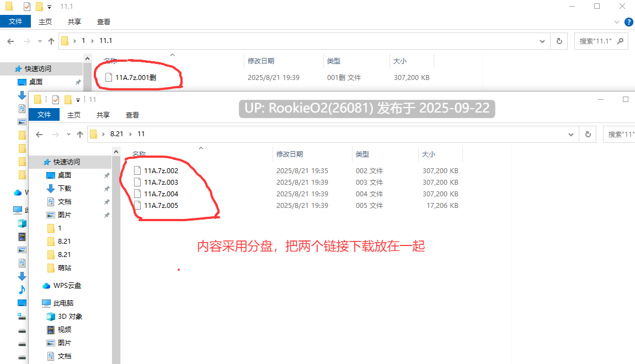Open 主页 tab in the 11 window
Screen dimensions: 635x364
[74, 115]
